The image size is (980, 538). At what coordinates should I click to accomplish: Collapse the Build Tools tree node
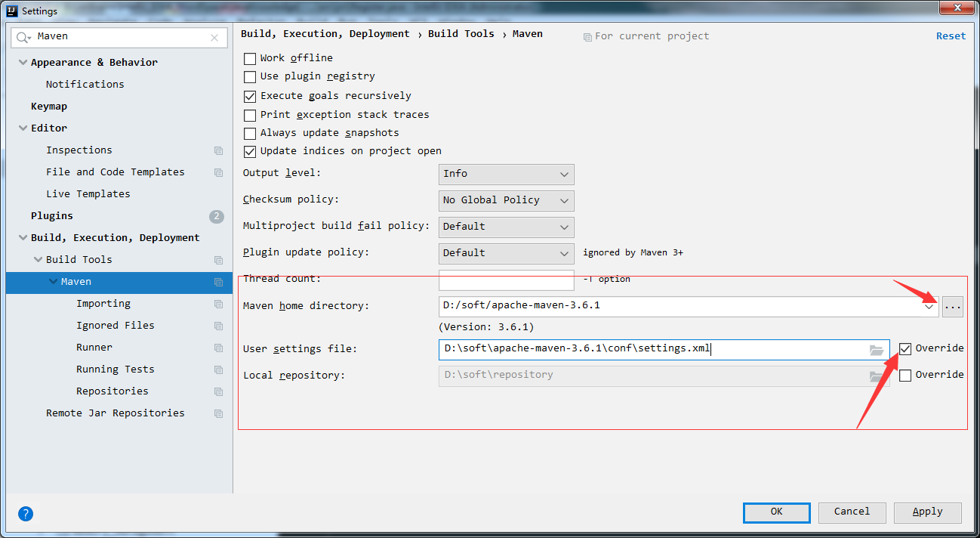coord(38,260)
